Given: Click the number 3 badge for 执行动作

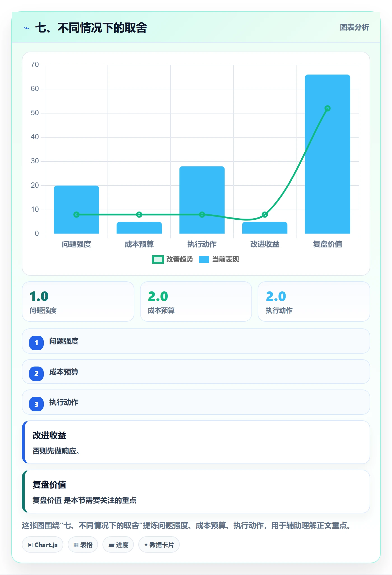Looking at the screenshot, I should tap(36, 404).
